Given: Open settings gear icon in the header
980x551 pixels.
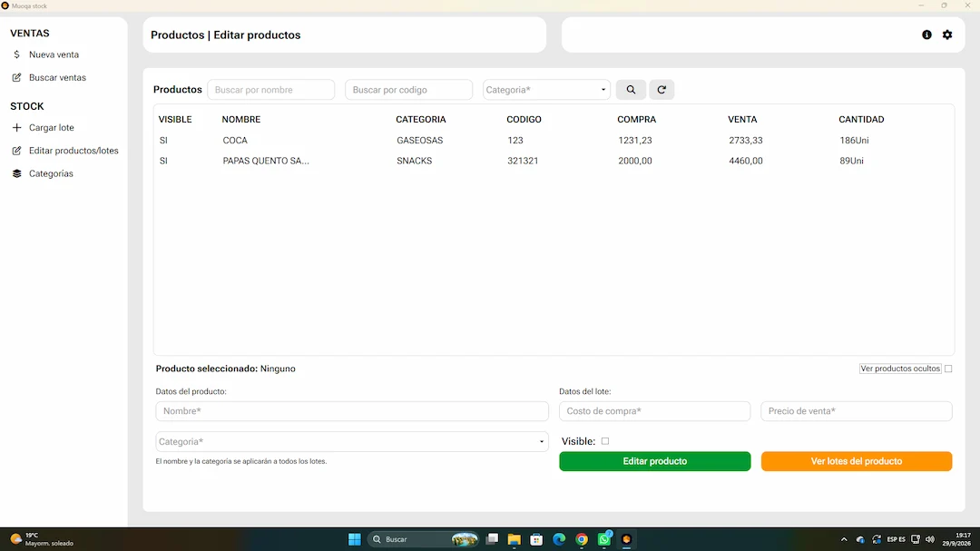Looking at the screenshot, I should pos(947,35).
